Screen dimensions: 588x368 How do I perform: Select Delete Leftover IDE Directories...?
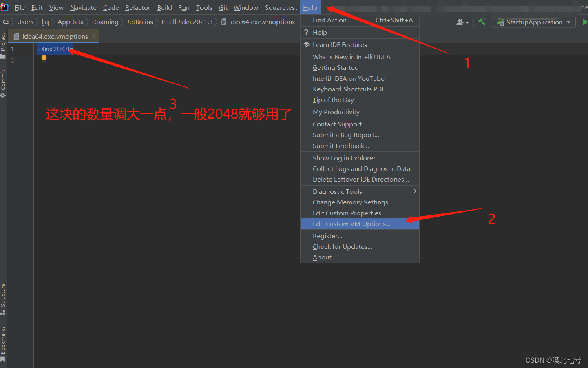[x=360, y=179]
